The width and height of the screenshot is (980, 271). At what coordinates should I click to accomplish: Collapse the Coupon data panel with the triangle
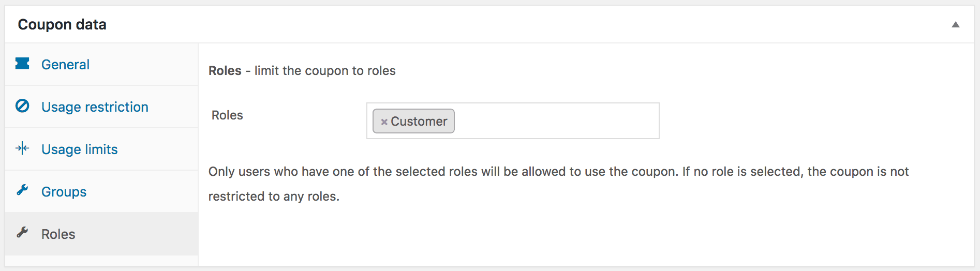(956, 24)
